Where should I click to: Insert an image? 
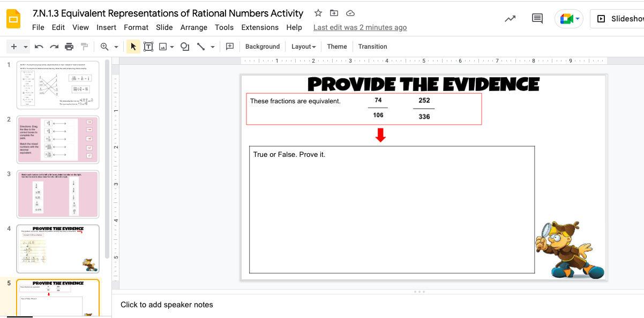(162, 47)
